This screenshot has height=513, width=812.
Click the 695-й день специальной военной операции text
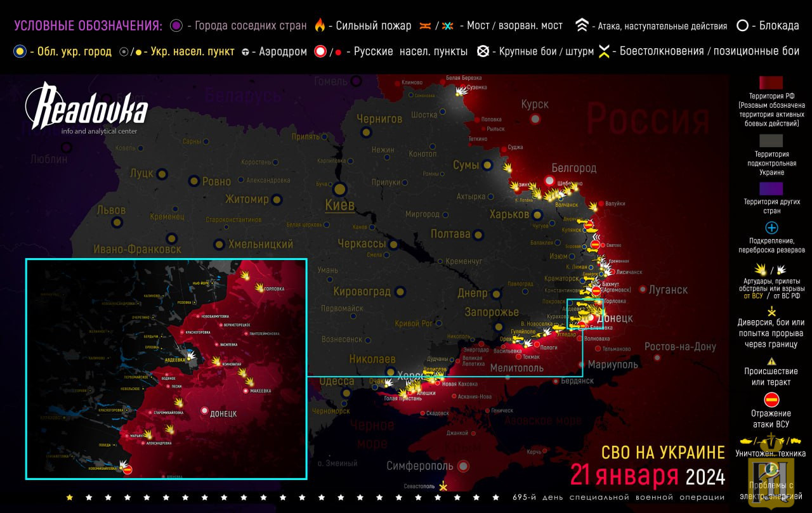[619, 497]
